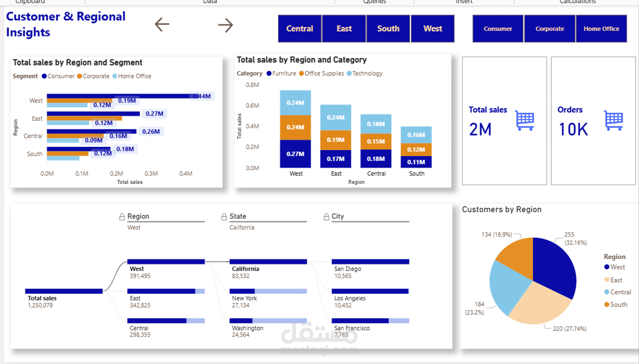Screen dimensions: 639x364
Task: Toggle the State level lock icon
Action: [x=224, y=216]
